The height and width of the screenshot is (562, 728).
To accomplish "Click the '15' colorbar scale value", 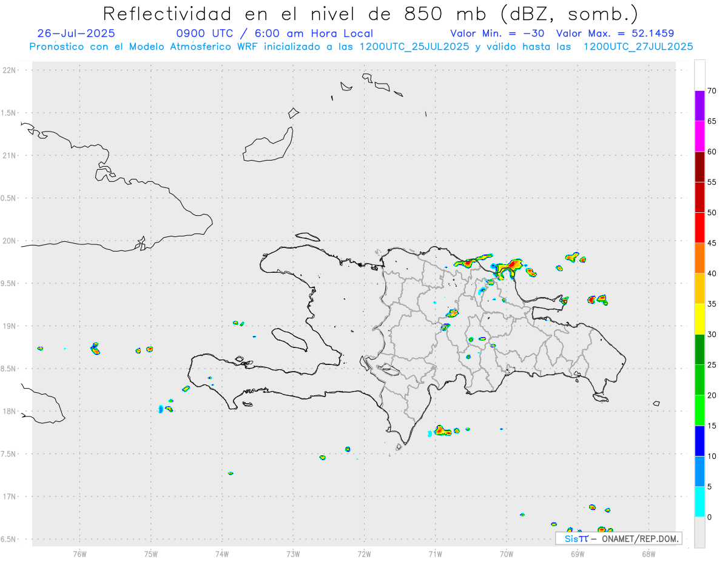I will click(x=712, y=426).
